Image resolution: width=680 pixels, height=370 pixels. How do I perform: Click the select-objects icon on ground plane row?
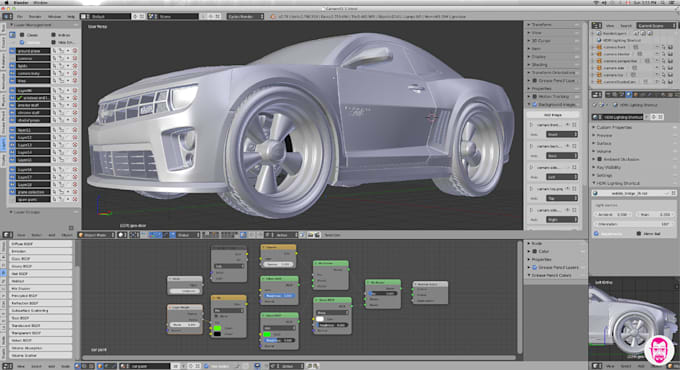(55, 51)
